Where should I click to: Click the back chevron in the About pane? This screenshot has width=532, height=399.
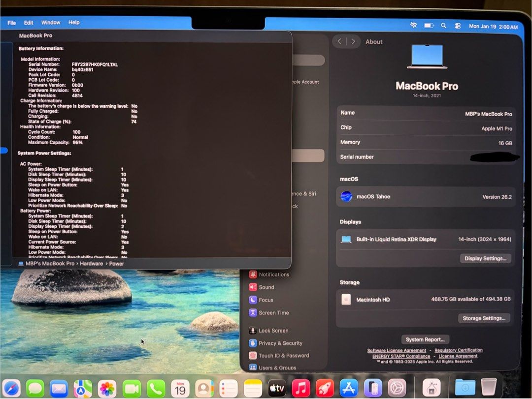tap(339, 41)
